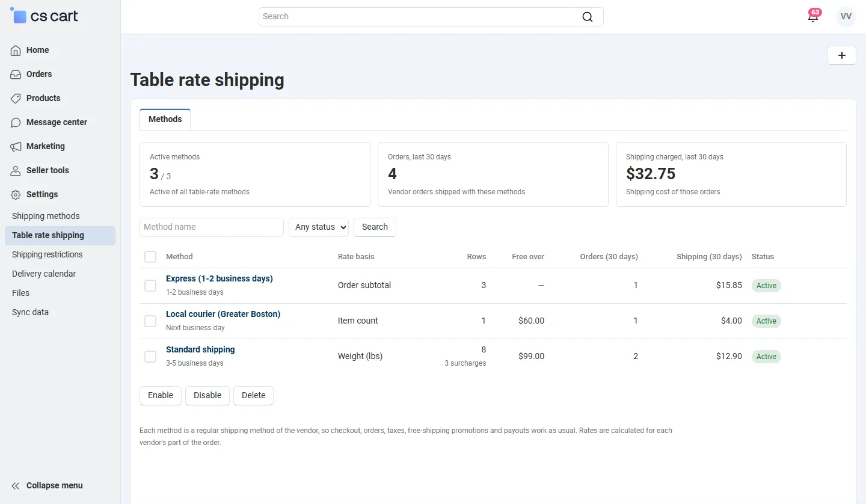The height and width of the screenshot is (504, 866).
Task: Check the Standard shipping row checkbox
Action: pos(150,357)
